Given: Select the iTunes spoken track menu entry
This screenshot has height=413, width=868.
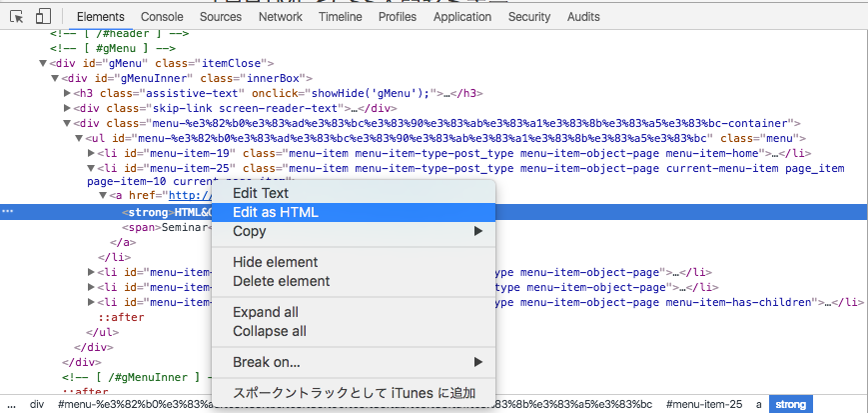Looking at the screenshot, I should tap(354, 393).
